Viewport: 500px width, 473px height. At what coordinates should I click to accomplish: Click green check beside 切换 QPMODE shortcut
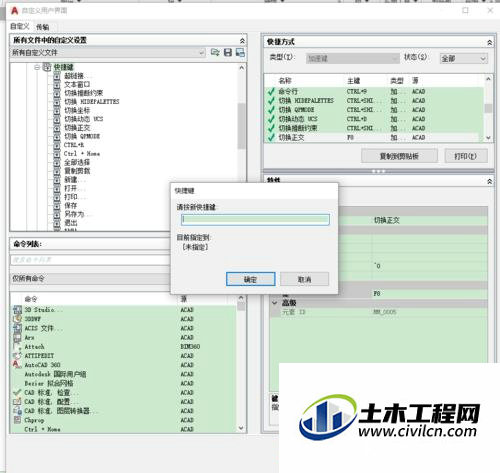(271, 110)
